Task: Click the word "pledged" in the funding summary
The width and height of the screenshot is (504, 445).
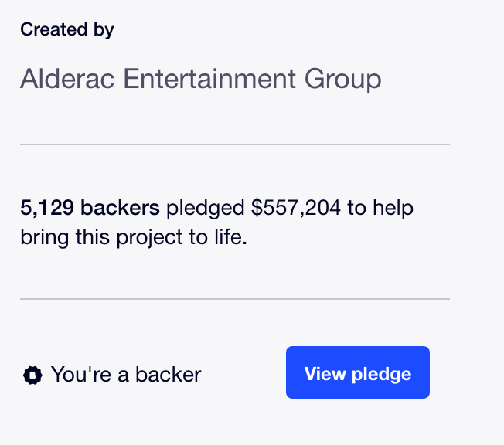Action: (206, 208)
